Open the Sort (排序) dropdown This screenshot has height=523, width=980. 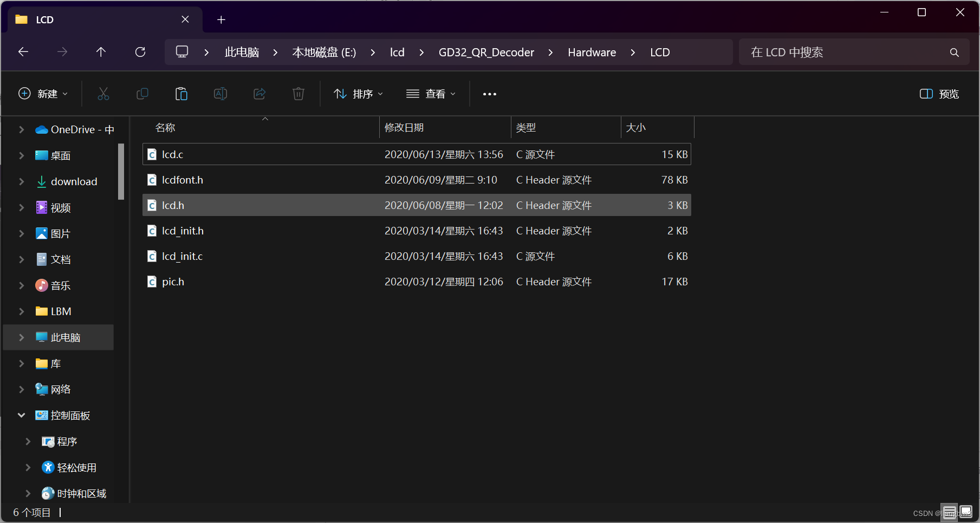(359, 94)
